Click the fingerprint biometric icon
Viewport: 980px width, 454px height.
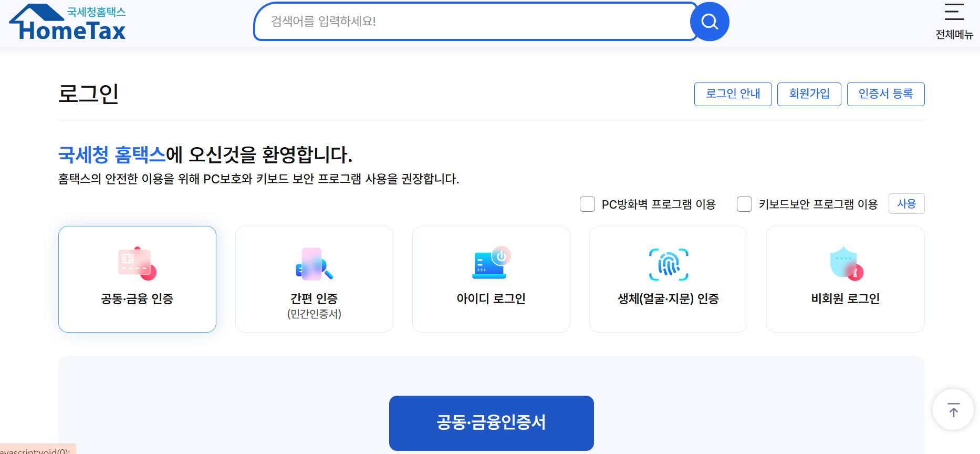click(669, 264)
